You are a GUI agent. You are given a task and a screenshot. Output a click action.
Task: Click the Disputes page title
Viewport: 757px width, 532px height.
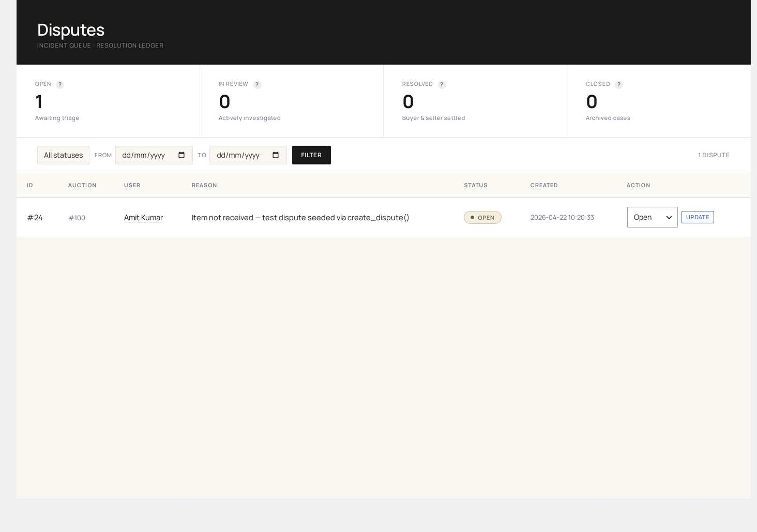click(71, 30)
